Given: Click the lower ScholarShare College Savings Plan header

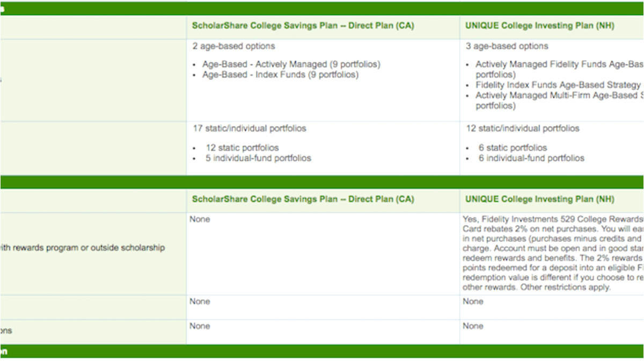Looking at the screenshot, I should pyautogui.click(x=303, y=200).
